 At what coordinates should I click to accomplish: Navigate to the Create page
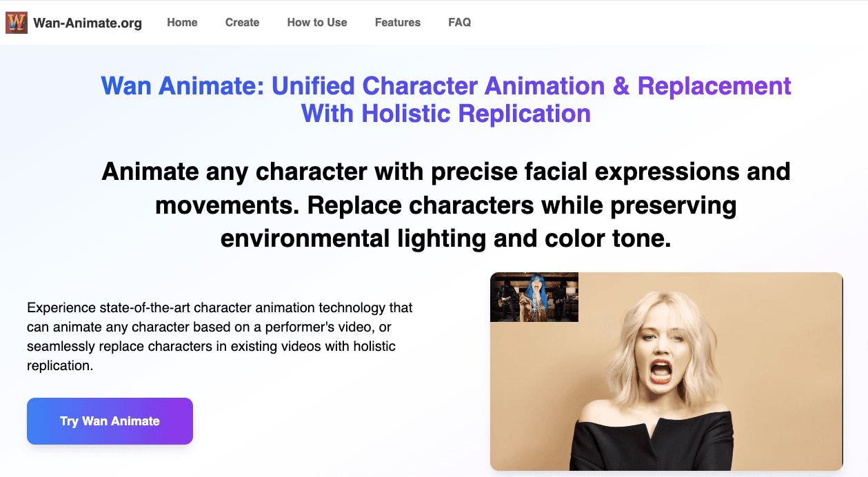242,22
